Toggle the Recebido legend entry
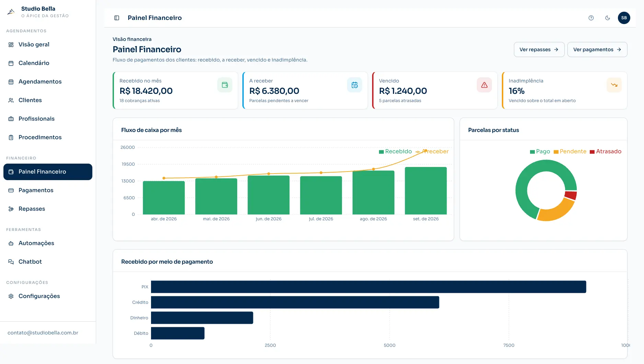644x364 pixels. 395,152
